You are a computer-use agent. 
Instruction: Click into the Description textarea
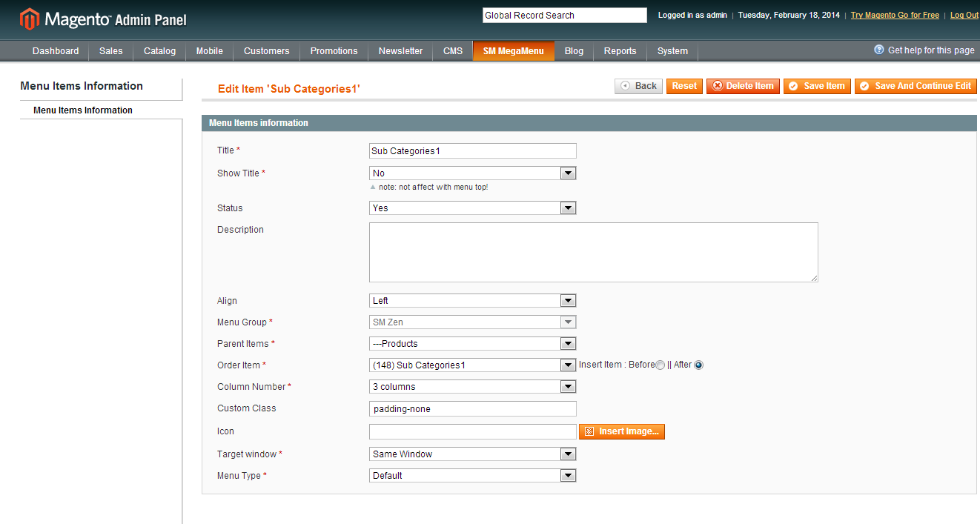coord(594,253)
